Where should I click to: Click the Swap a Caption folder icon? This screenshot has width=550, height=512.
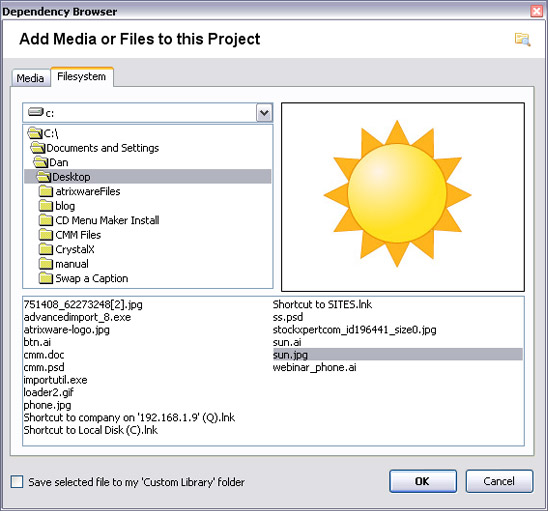tap(46, 278)
